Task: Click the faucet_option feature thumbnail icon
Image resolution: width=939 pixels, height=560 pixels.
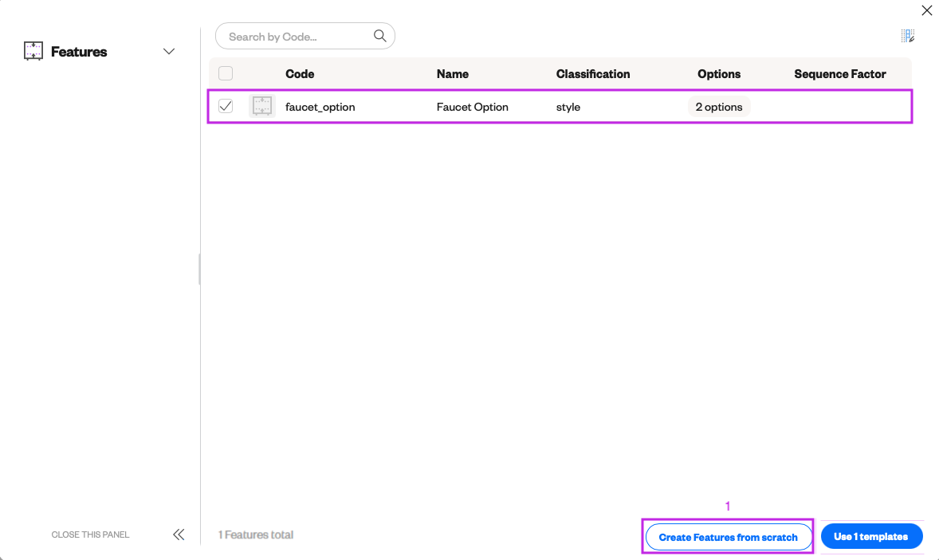Action: [261, 107]
